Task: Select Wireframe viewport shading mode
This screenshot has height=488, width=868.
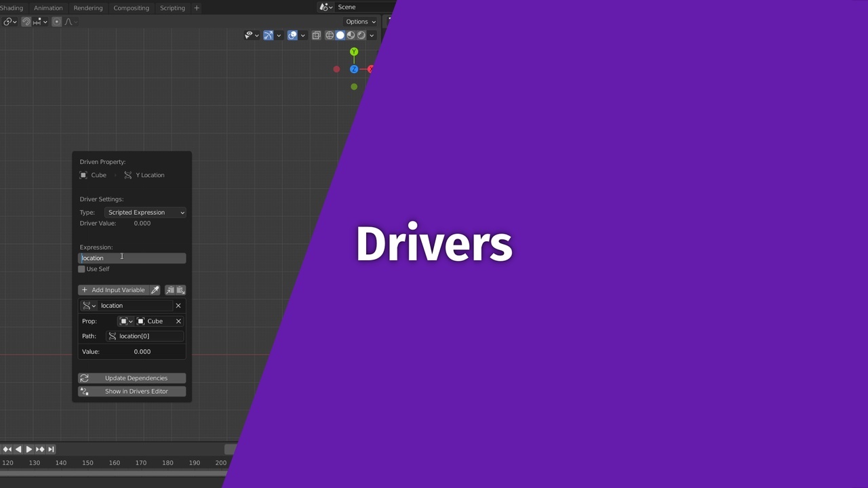Action: pyautogui.click(x=330, y=35)
